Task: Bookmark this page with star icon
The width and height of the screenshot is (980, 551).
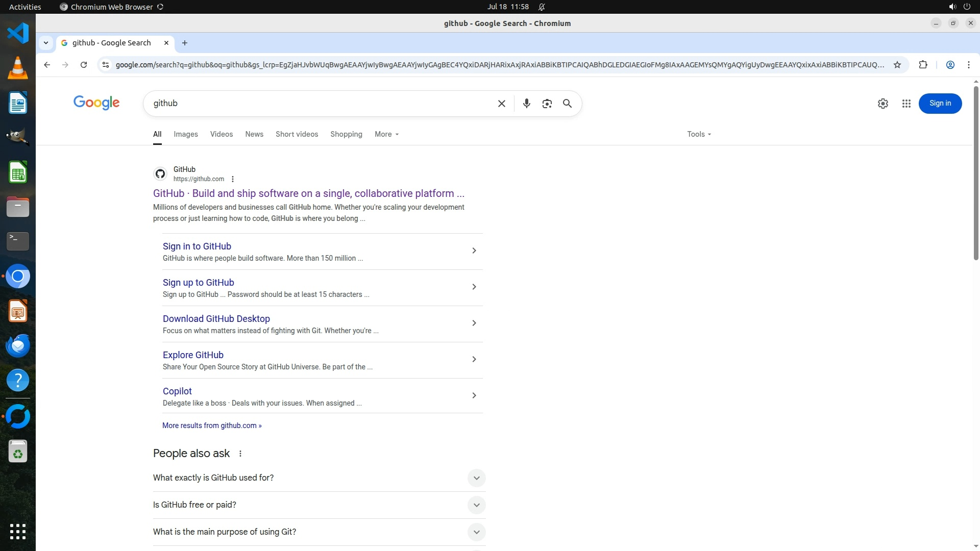Action: pyautogui.click(x=897, y=65)
